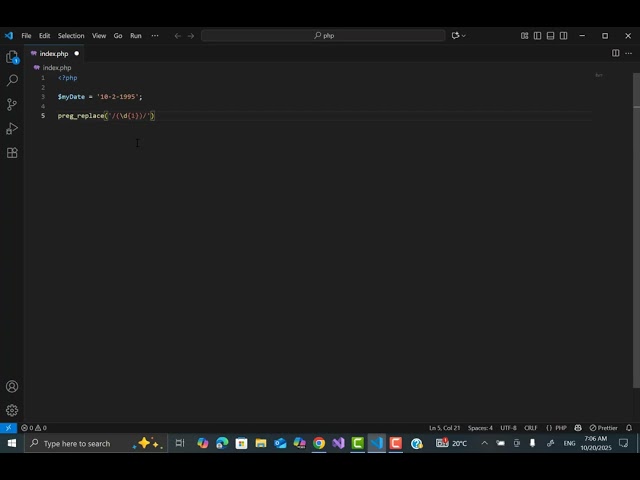The height and width of the screenshot is (480, 640).
Task: Open the Outlook mail icon on taskbar
Action: [280, 443]
